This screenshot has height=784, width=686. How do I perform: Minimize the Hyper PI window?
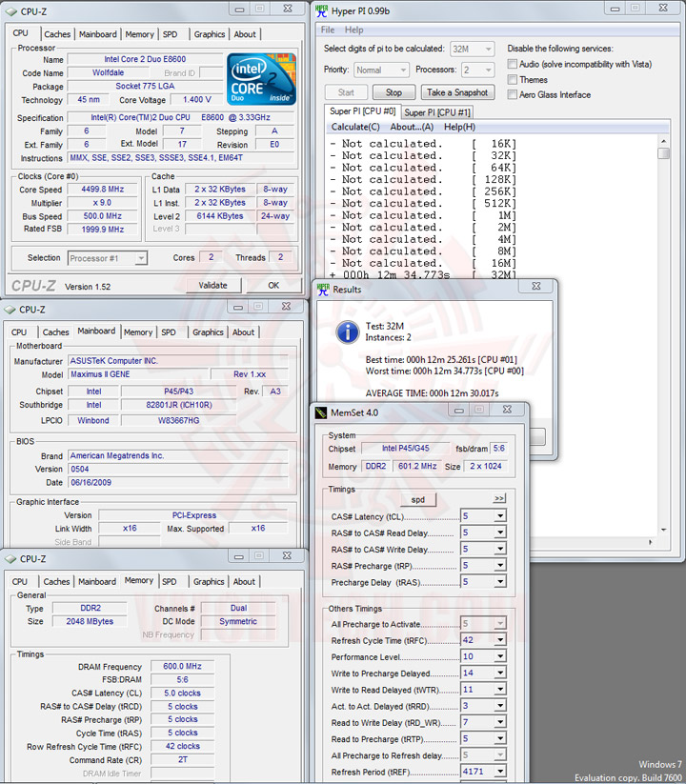(615, 9)
